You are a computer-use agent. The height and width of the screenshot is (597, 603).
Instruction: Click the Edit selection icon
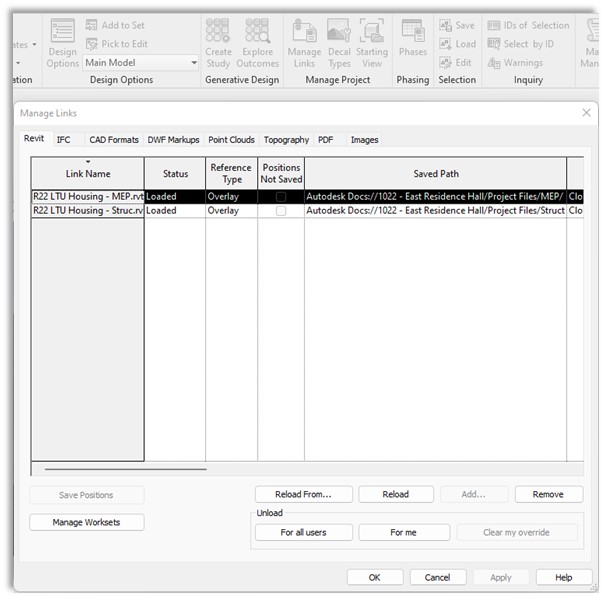(x=445, y=62)
